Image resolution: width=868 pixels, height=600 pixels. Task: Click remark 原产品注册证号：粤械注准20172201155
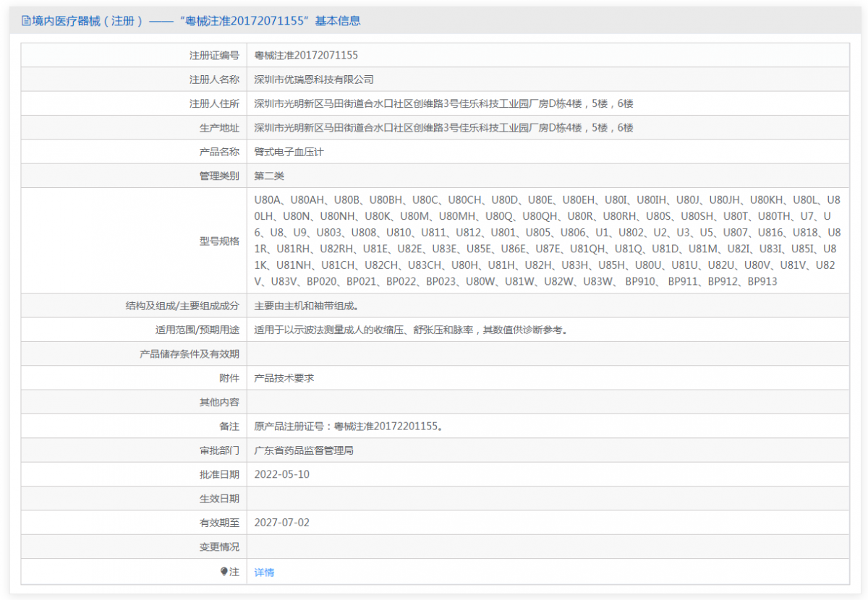349,427
